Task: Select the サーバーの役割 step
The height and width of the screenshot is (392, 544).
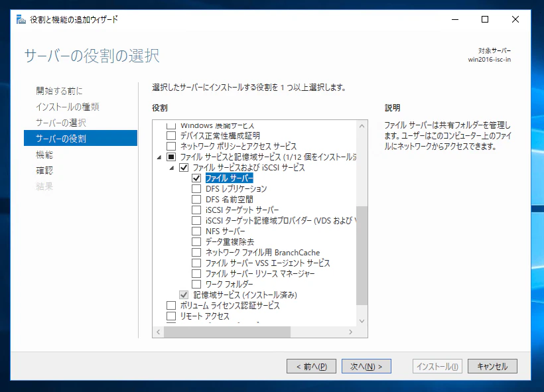Action: pyautogui.click(x=80, y=138)
